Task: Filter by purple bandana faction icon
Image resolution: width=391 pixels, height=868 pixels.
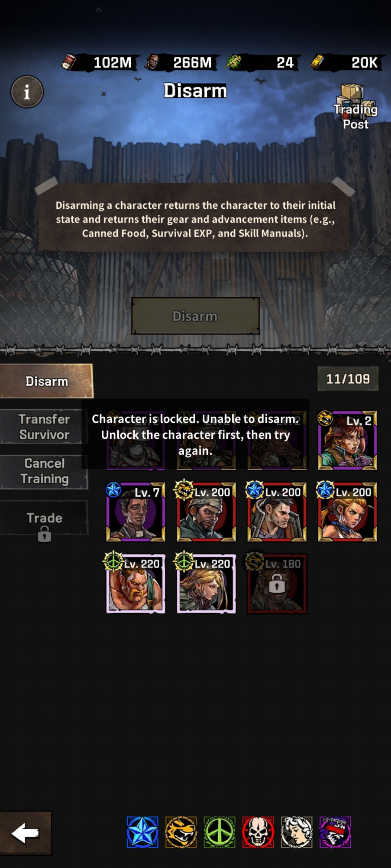Action: pos(335,832)
